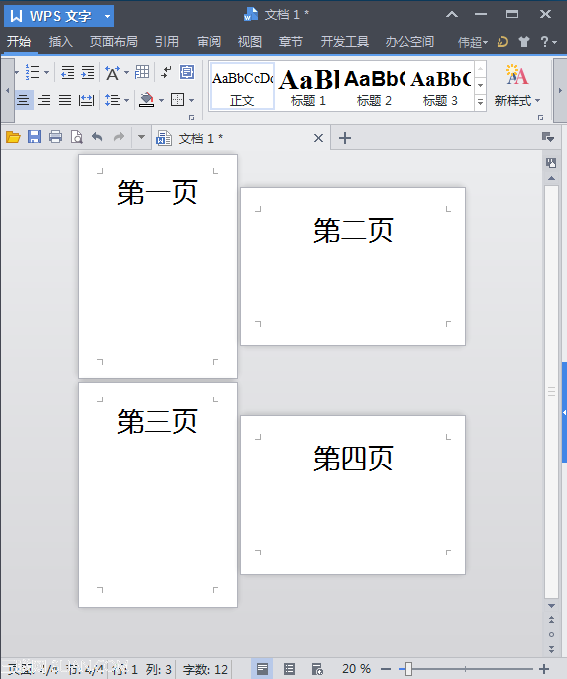This screenshot has height=679, width=567.
Task: Open the 页面布局 ribbon tab
Action: [113, 42]
